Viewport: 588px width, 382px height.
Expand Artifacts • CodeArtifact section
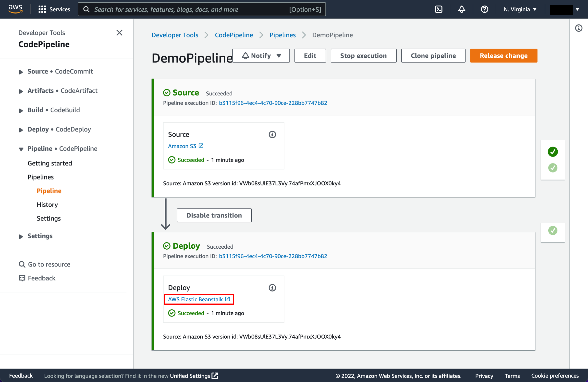click(21, 91)
